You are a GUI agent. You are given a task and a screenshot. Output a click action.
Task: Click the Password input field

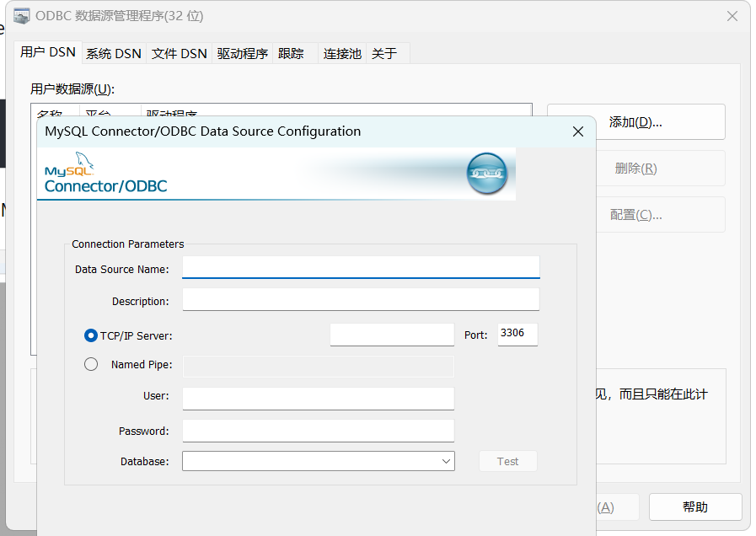[319, 431]
